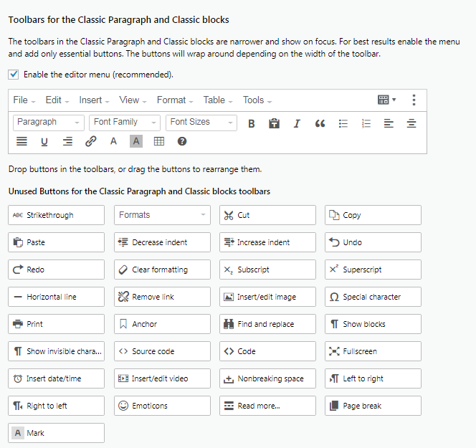Click the Paste as text clipboard icon
This screenshot has width=476, height=448.
[x=274, y=123]
